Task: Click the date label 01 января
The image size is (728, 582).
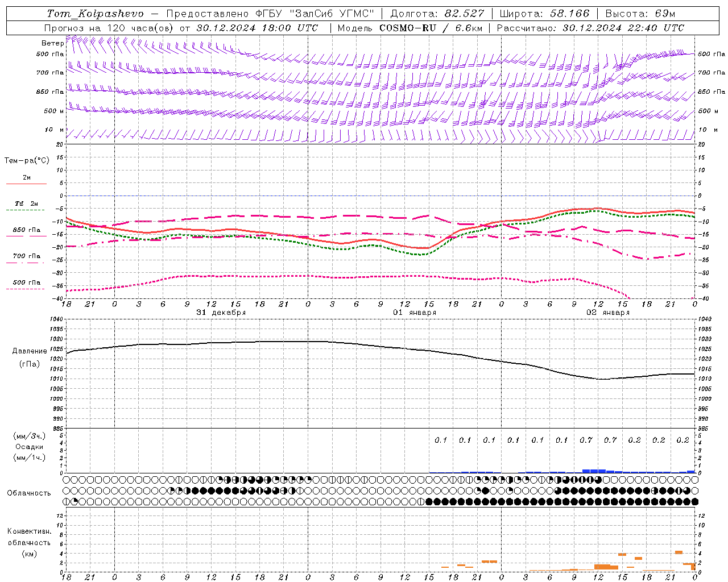Action: (x=415, y=313)
